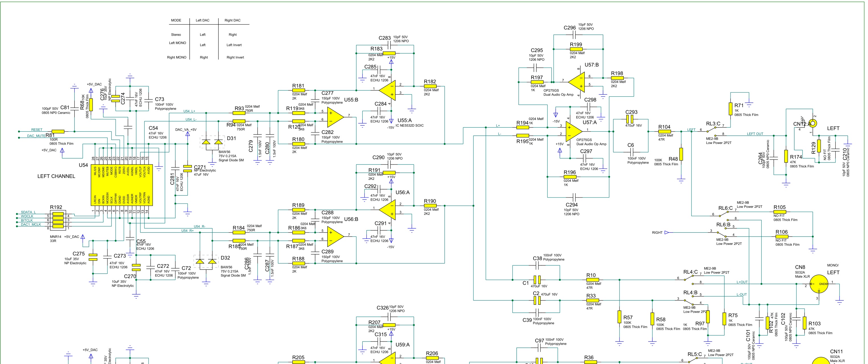Select resistor R57 100K symbol
Screen dimensions: 868x364
[619, 317]
